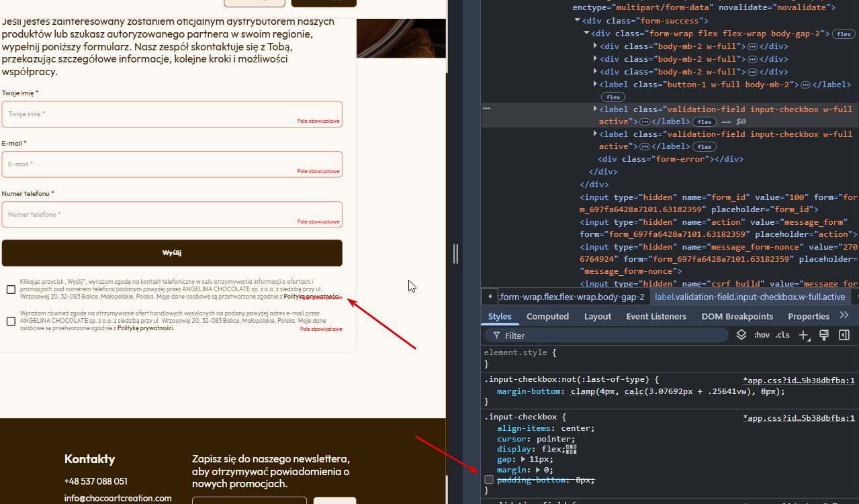Click the flex badge beside form-wrap div

[843, 34]
